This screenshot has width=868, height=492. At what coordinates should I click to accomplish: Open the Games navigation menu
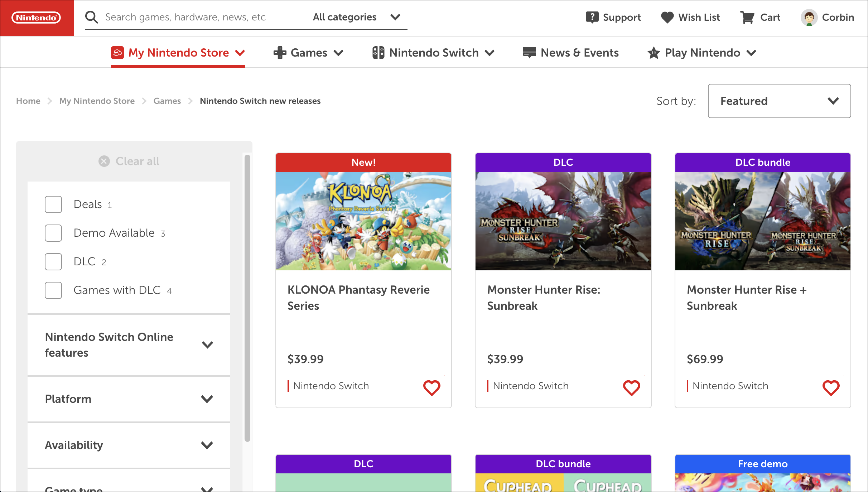click(308, 53)
